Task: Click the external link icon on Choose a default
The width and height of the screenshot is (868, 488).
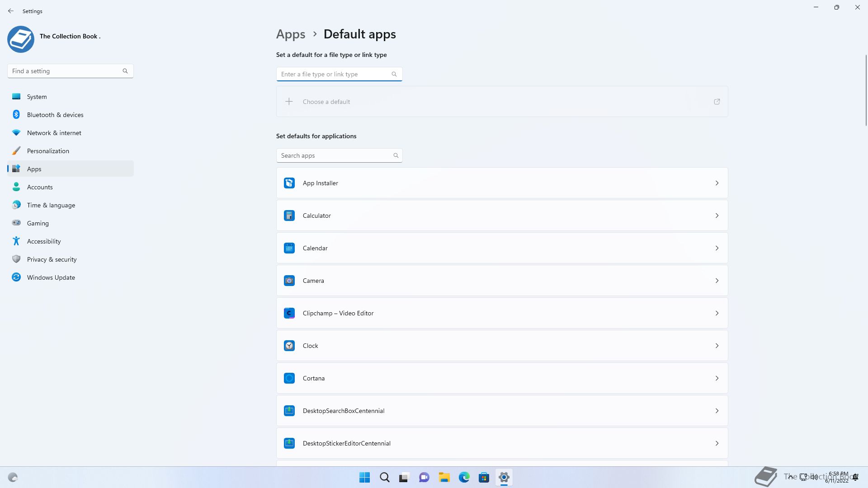Action: tap(717, 102)
